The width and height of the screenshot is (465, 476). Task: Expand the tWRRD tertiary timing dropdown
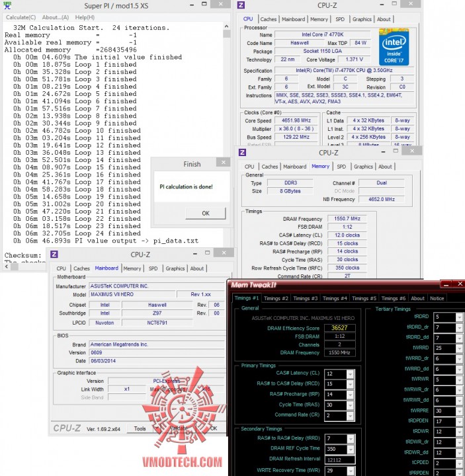click(459, 348)
